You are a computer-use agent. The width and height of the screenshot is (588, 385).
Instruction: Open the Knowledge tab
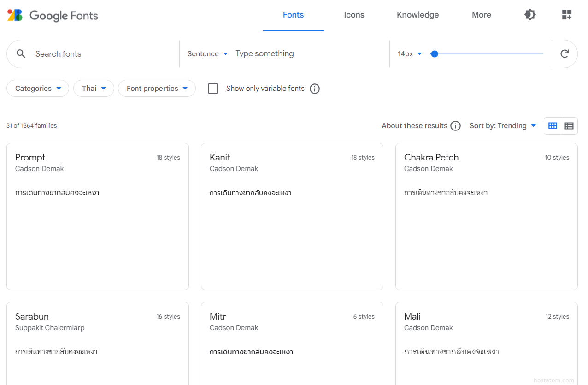[417, 15]
